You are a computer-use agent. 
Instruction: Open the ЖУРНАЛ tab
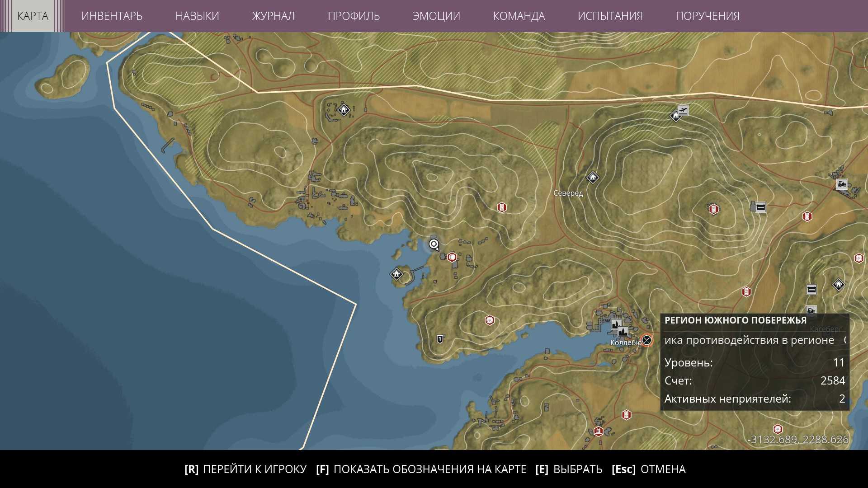pos(273,16)
